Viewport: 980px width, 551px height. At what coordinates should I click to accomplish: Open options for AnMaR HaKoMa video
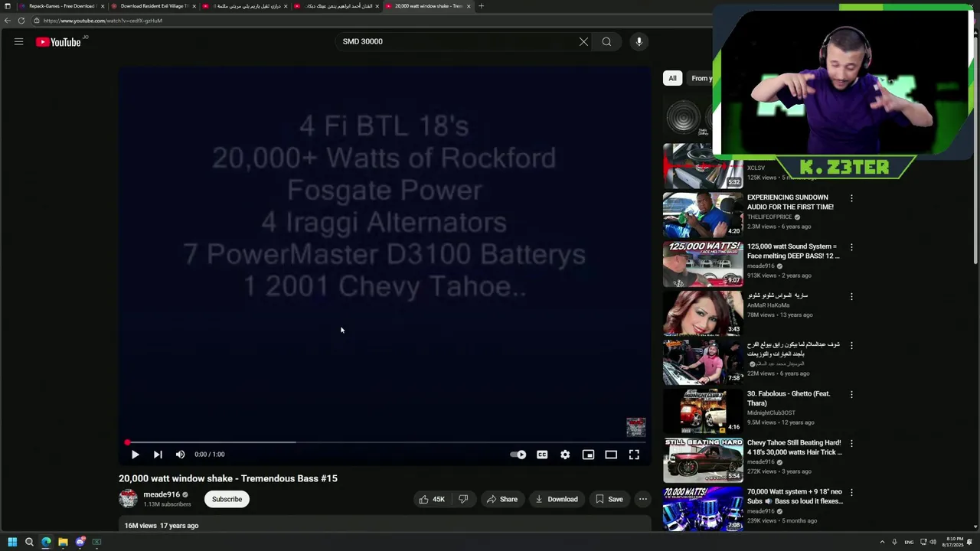(x=851, y=296)
